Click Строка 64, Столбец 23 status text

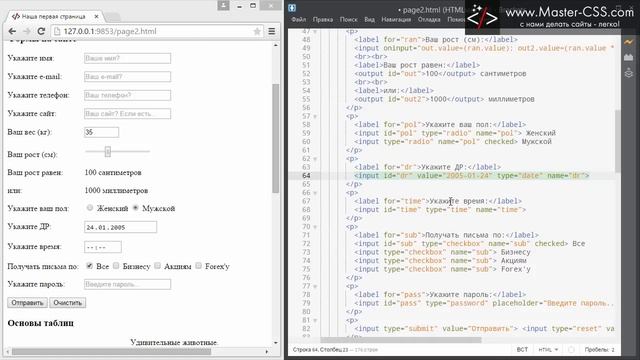[x=320, y=350]
